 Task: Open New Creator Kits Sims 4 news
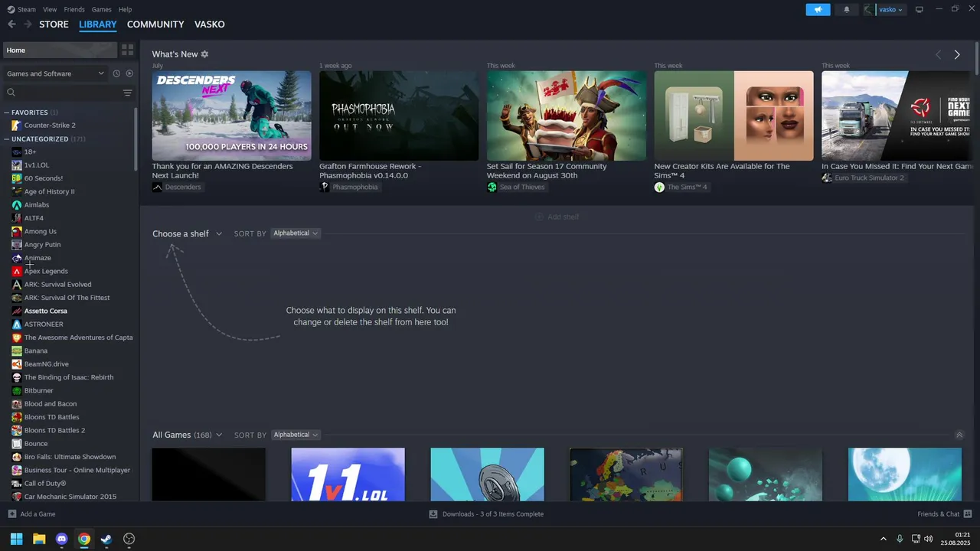point(722,171)
